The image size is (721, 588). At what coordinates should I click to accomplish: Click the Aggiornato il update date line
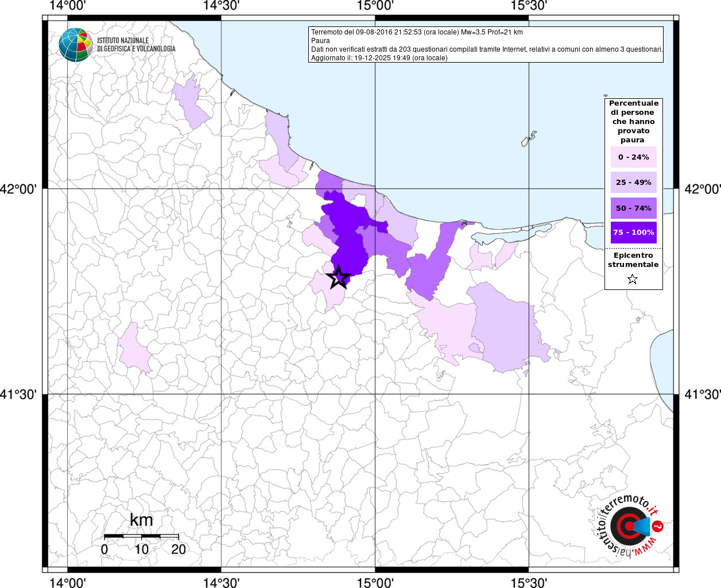[x=379, y=58]
